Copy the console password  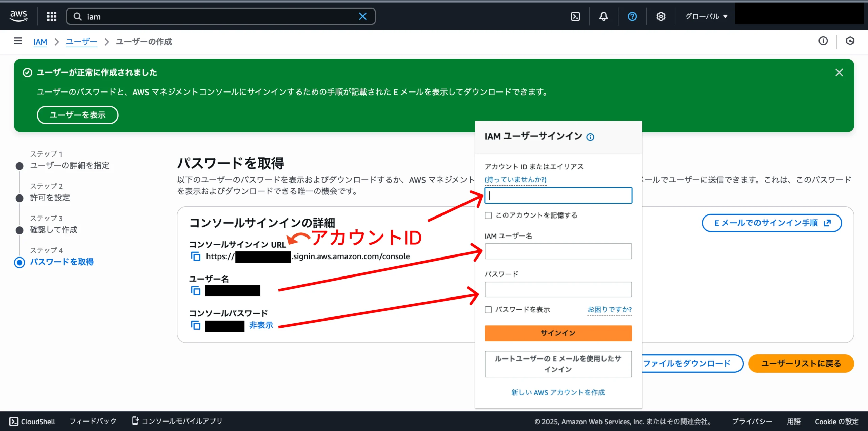click(196, 325)
